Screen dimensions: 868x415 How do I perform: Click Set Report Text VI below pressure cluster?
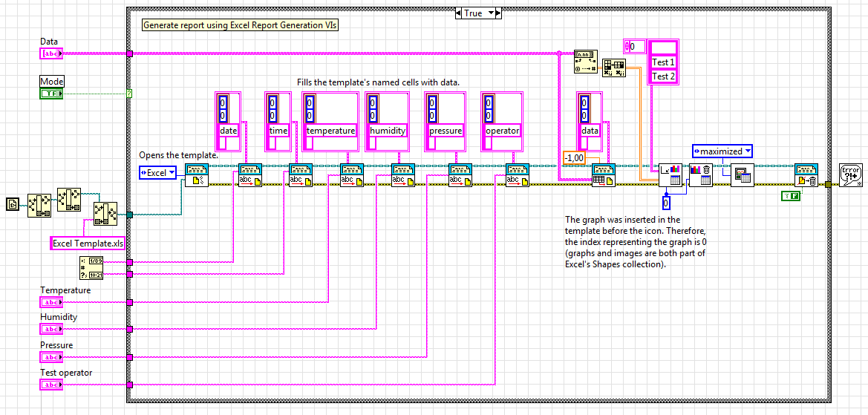[x=460, y=175]
